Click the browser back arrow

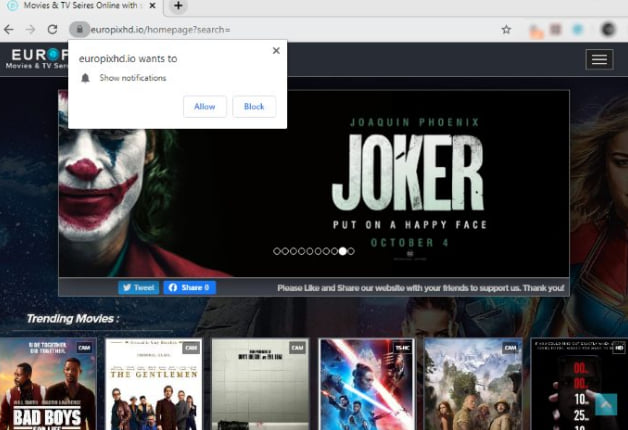(9, 29)
